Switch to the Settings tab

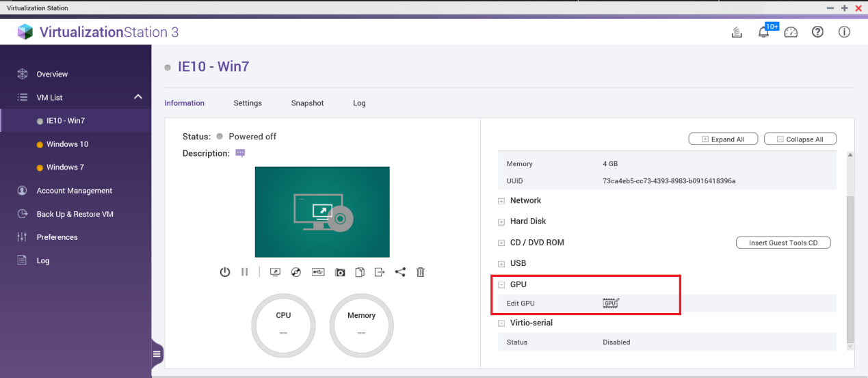[248, 103]
